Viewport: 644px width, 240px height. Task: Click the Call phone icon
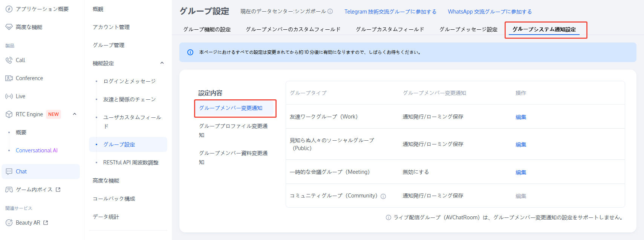coord(9,60)
